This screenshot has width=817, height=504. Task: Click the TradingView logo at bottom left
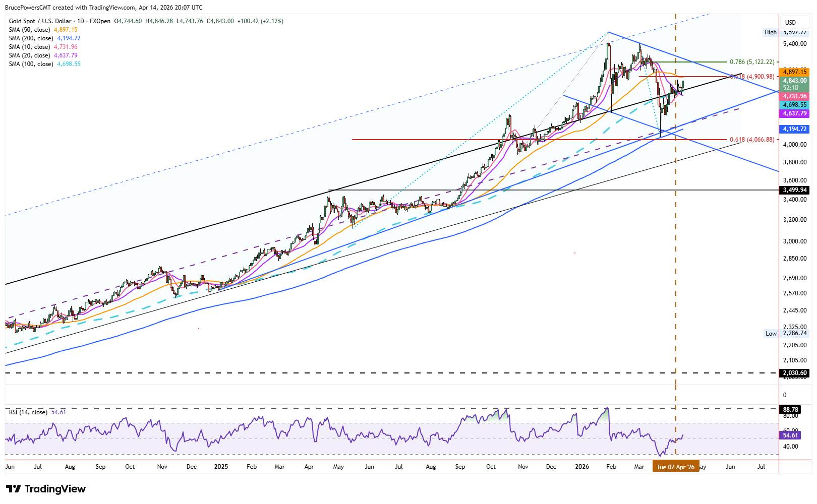coord(45,489)
